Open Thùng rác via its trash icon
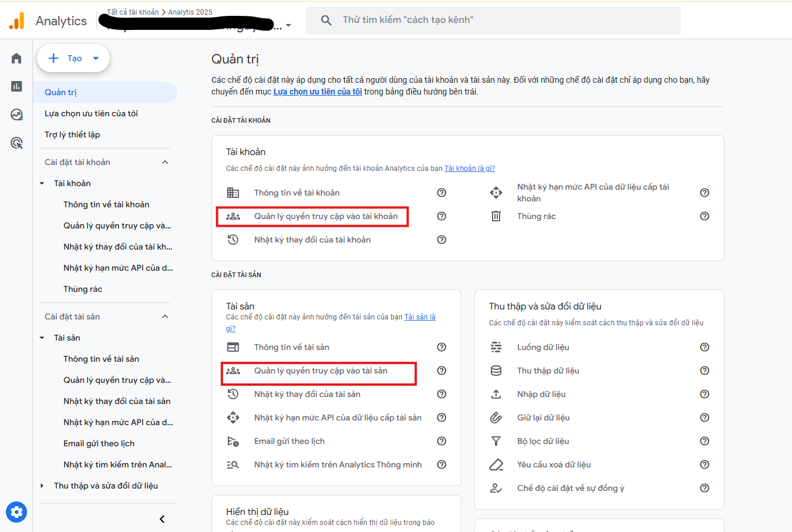The width and height of the screenshot is (792, 532). tap(496, 216)
